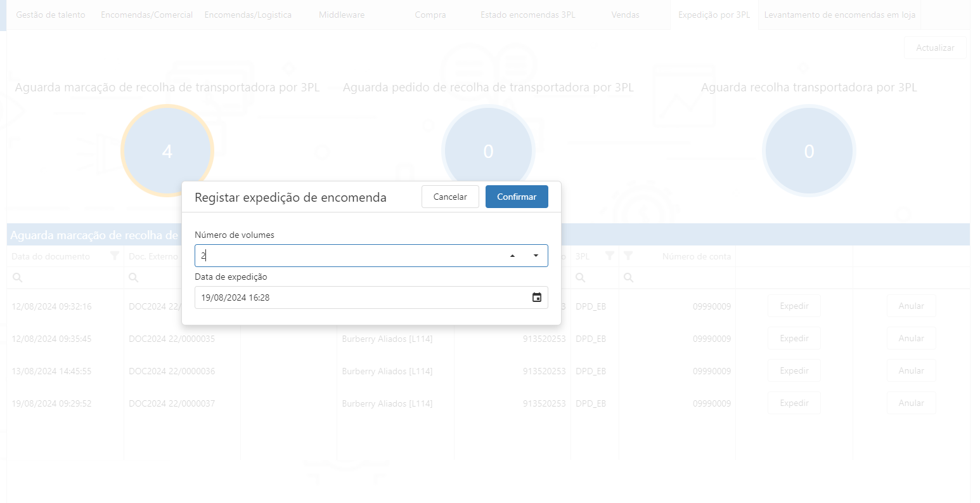Viewport: 980px width, 503px height.
Task: Click Burberry Aliados [L114] in row 22/0000037
Action: pyautogui.click(x=387, y=403)
